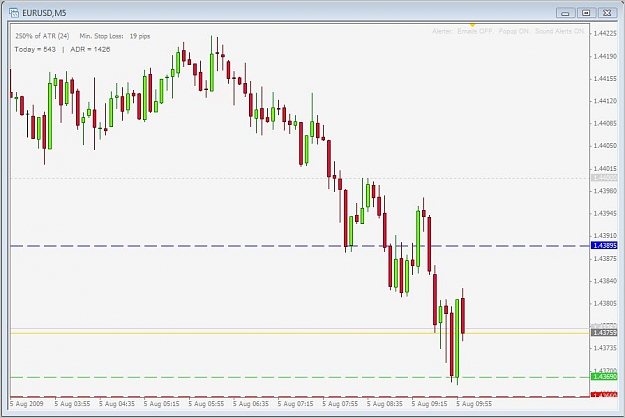The image size is (625, 418).
Task: Click the gray 1.43759 current price tag
Action: point(605,332)
